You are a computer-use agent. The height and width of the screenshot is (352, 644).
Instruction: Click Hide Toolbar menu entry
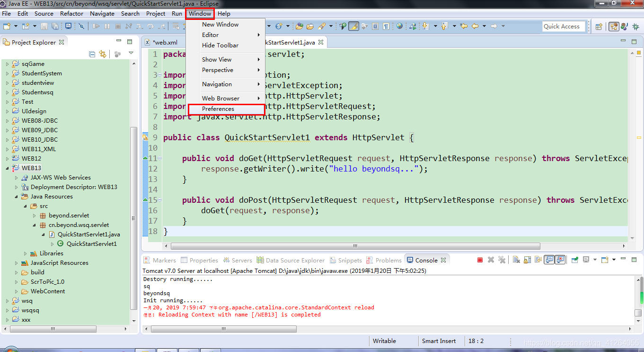pyautogui.click(x=225, y=45)
